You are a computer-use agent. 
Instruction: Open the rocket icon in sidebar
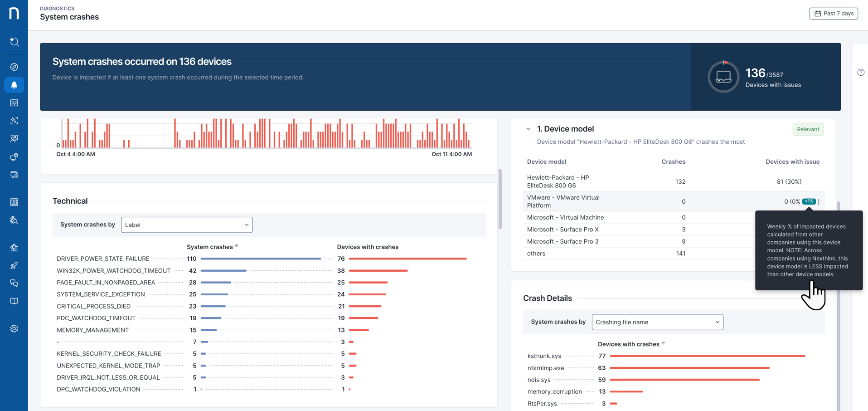[14, 265]
